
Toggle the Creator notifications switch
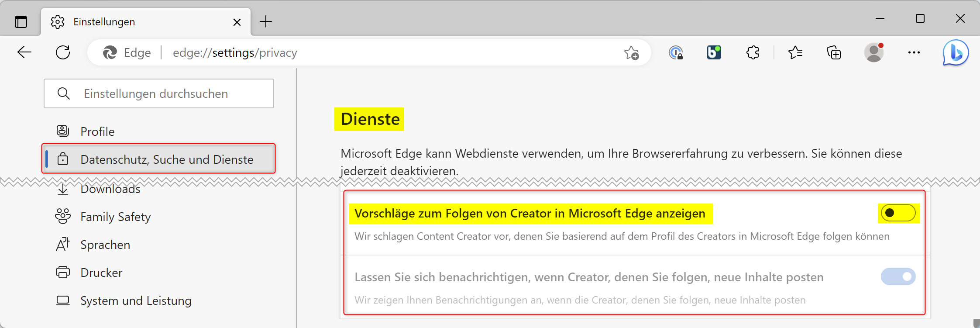click(x=898, y=276)
